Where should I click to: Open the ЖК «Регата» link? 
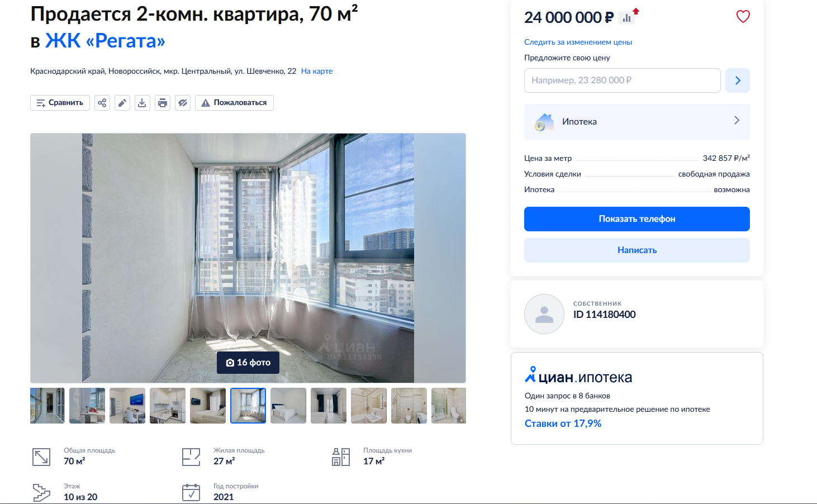[105, 41]
